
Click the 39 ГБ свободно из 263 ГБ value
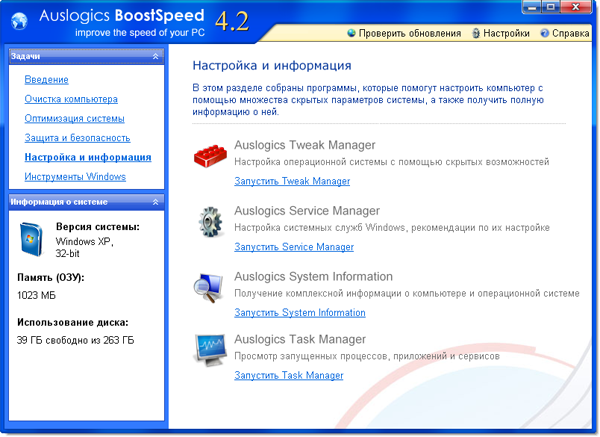coord(75,340)
